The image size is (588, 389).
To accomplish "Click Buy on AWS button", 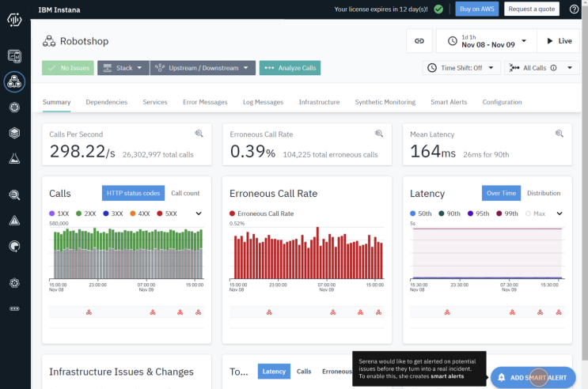I will pos(477,9).
